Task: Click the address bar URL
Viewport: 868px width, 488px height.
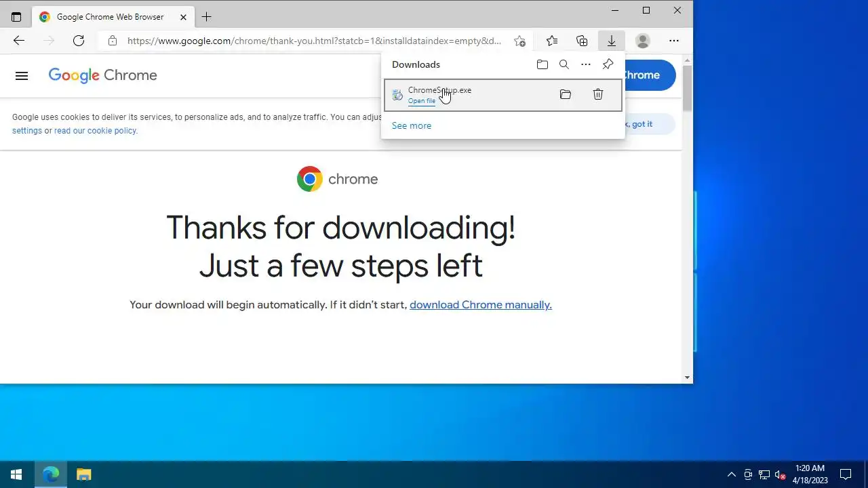Action: click(314, 41)
